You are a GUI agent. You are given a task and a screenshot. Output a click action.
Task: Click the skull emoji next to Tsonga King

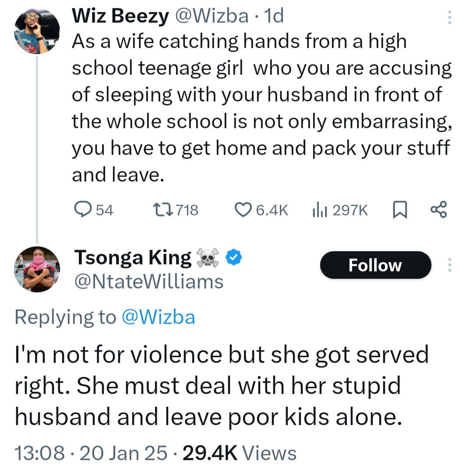click(x=208, y=258)
